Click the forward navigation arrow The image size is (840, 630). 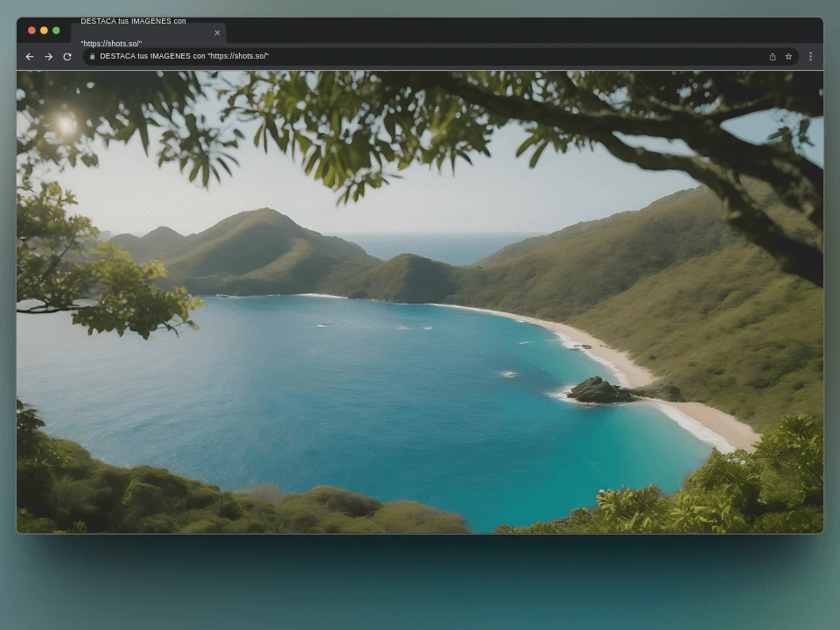point(48,57)
